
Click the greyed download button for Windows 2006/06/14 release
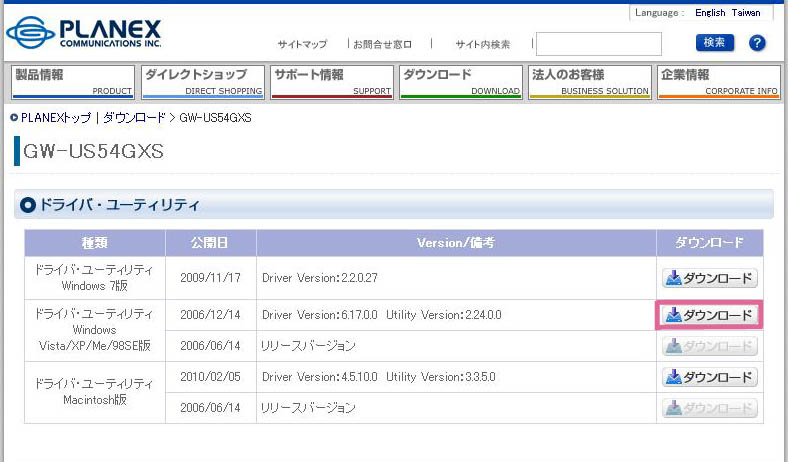[710, 346]
